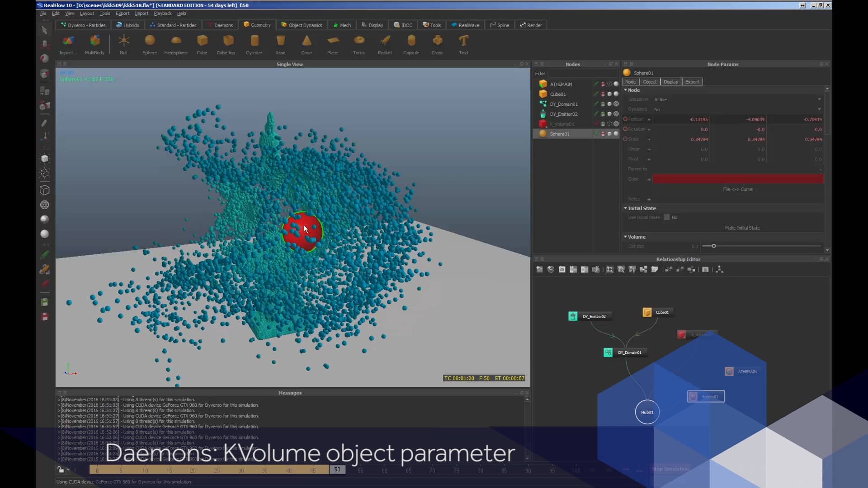Switch to the RealWave shelf tab
This screenshot has height=488, width=868.
(x=465, y=25)
